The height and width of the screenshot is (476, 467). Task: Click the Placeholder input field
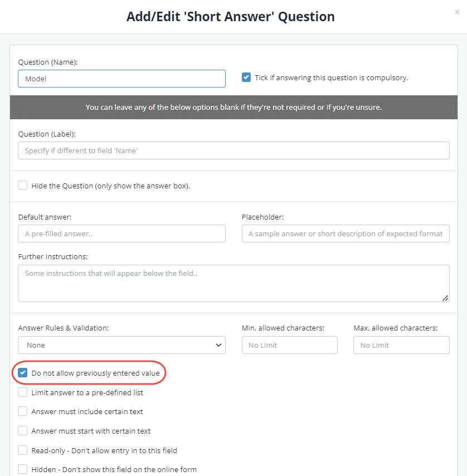pyautogui.click(x=346, y=234)
